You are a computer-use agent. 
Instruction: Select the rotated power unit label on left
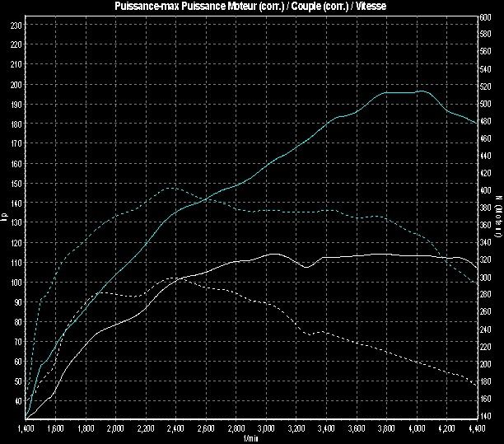click(x=5, y=217)
